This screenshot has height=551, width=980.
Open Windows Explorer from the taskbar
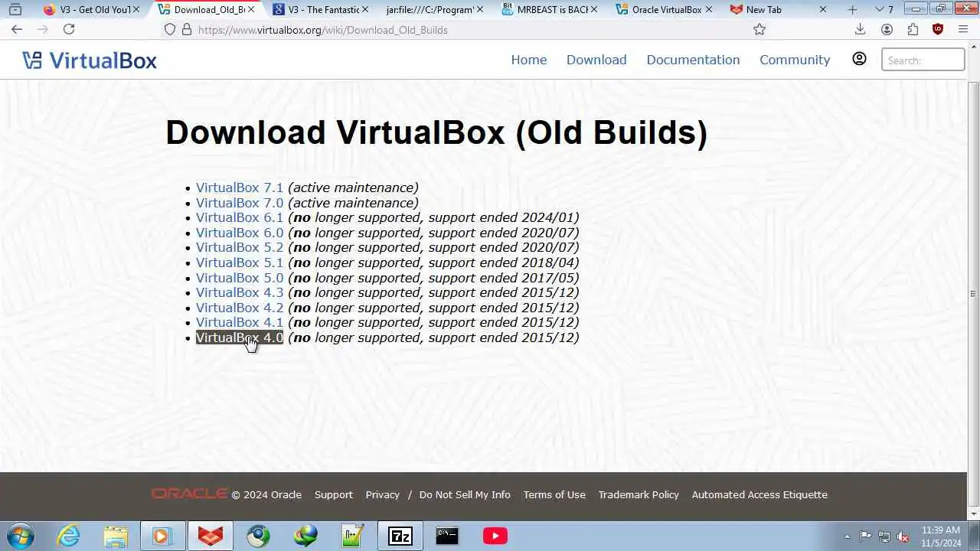point(116,536)
